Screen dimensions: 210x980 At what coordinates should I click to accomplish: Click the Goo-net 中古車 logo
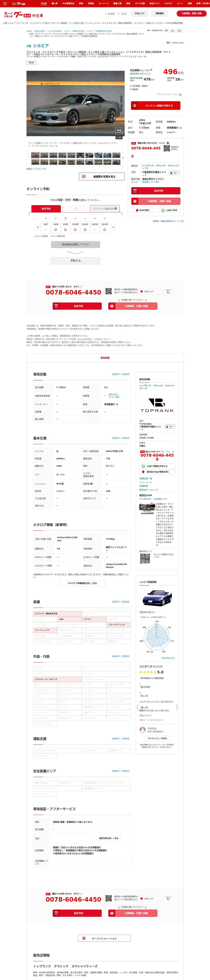click(x=24, y=15)
